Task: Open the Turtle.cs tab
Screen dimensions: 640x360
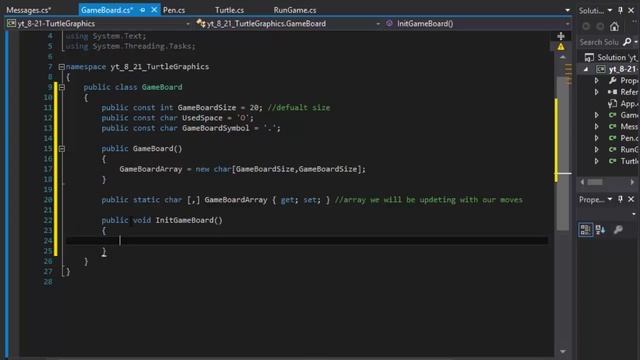Action: click(x=229, y=10)
